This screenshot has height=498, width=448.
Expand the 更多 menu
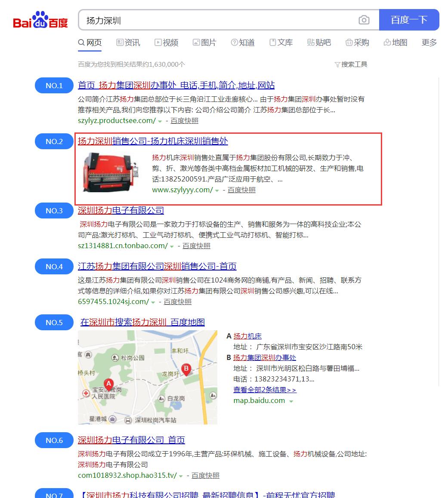pyautogui.click(x=429, y=43)
